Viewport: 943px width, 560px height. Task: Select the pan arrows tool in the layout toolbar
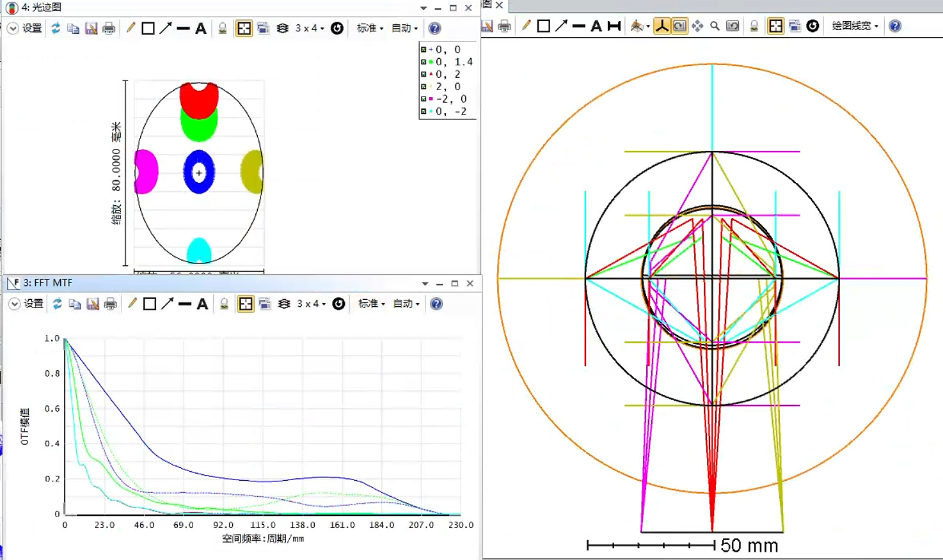pyautogui.click(x=697, y=26)
